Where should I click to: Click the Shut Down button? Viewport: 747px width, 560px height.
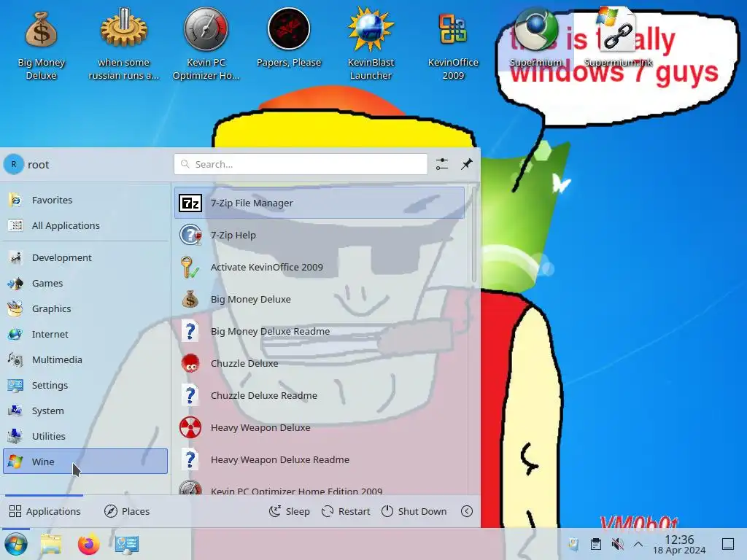click(x=414, y=511)
